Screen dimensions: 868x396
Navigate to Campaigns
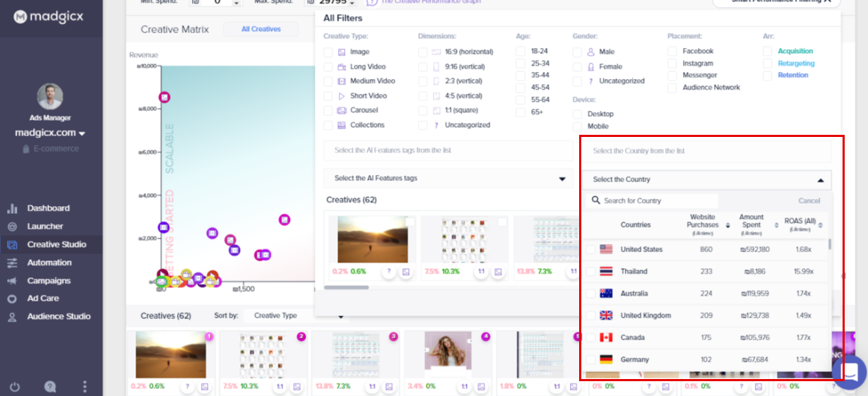coord(49,281)
